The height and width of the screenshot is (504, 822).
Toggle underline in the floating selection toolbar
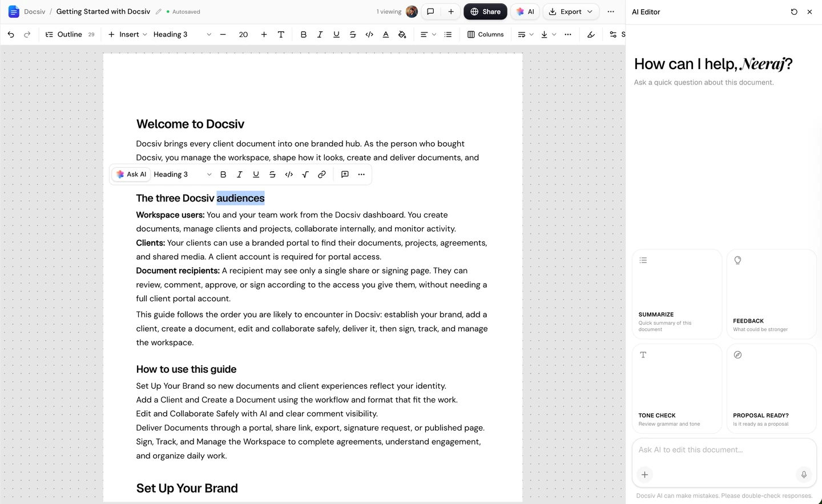pyautogui.click(x=256, y=174)
